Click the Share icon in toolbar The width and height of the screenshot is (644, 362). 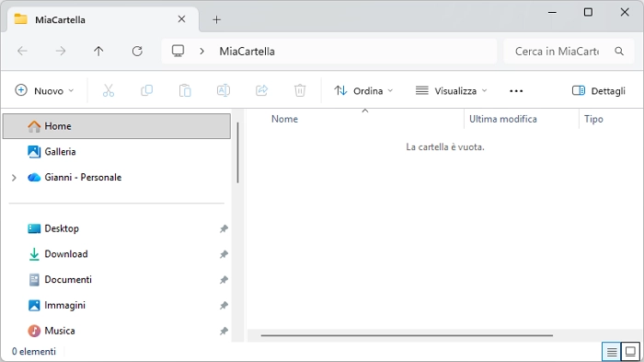(x=261, y=90)
